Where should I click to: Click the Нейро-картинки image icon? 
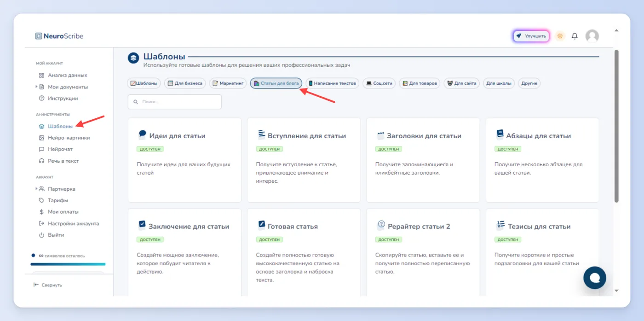click(x=41, y=138)
